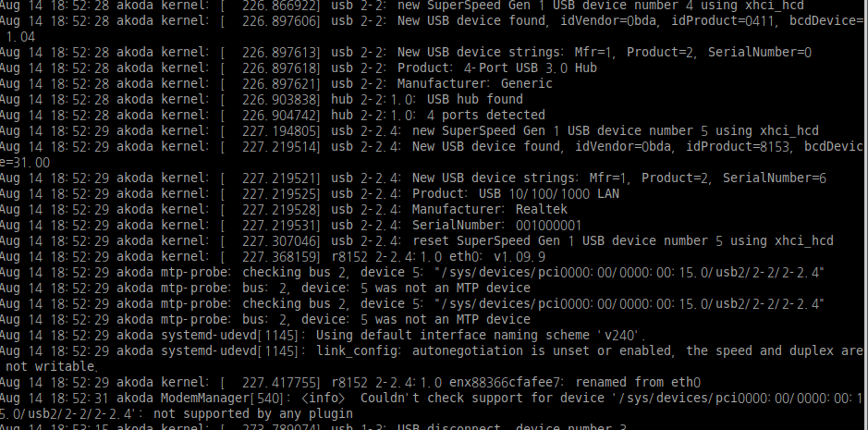
Task: Click 'idProduct=8153' in the log
Action: coord(738,146)
